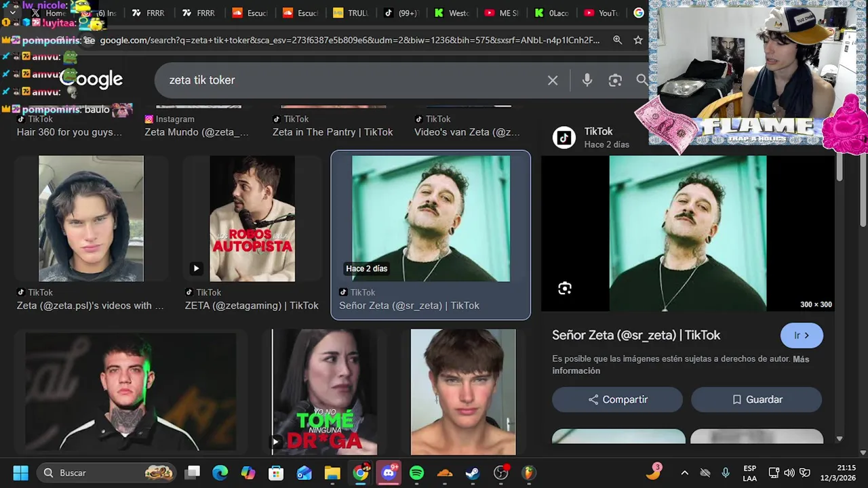Open the Más información link
This screenshot has height=488, width=868.
pos(680,365)
